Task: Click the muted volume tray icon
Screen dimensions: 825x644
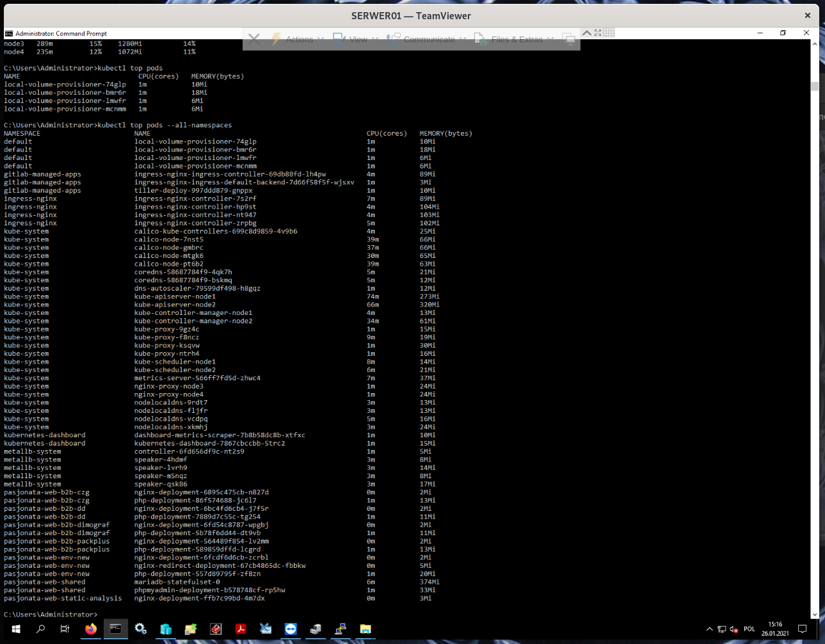Action: pos(734,629)
